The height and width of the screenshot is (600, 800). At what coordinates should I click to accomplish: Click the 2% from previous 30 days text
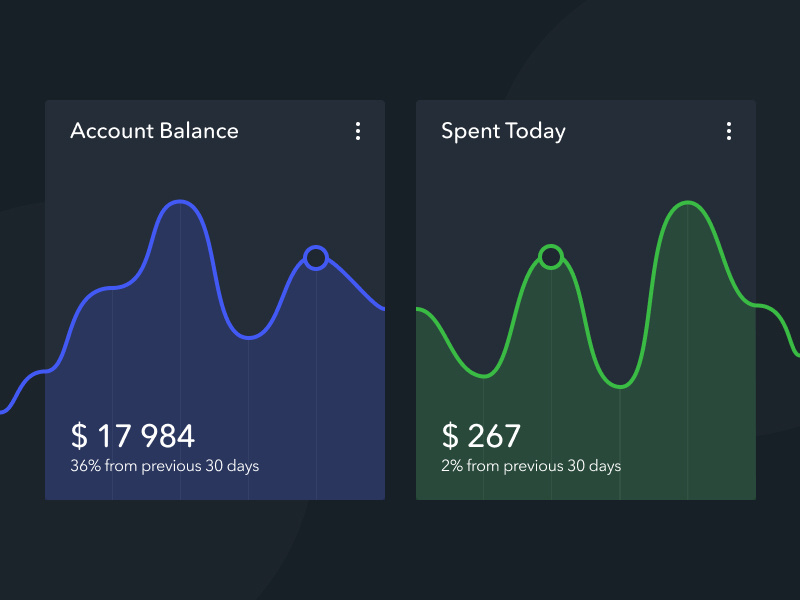pos(531,466)
